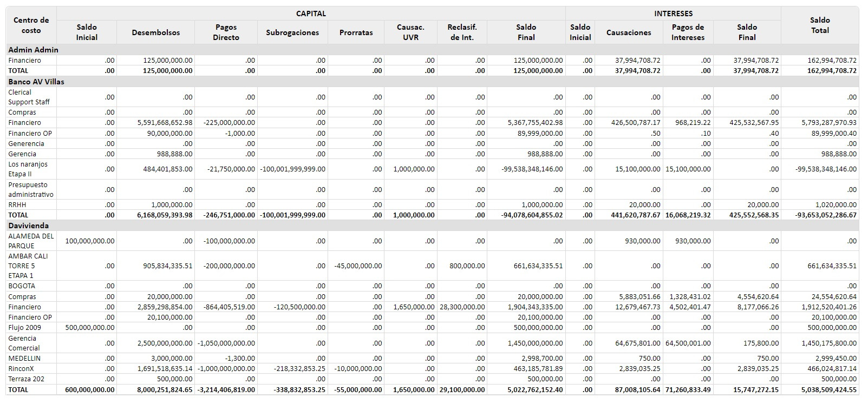Click the -45,000,000.00 prorratas value

pos(358,266)
